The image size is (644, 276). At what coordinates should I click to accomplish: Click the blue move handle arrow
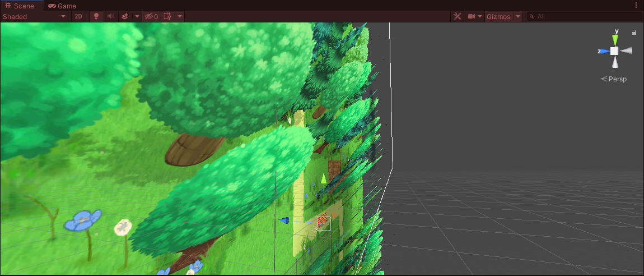click(283, 220)
